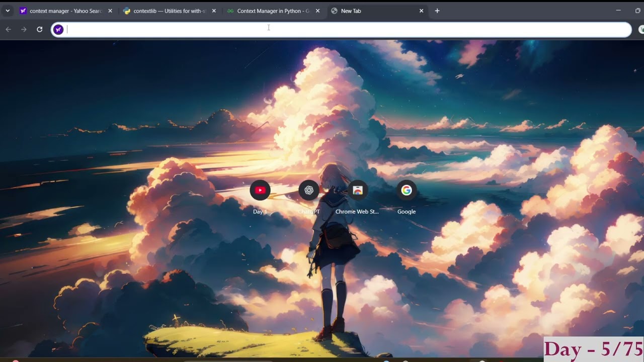The height and width of the screenshot is (362, 644).
Task: Open the Day 1 YouTube shortcut
Action: [260, 190]
